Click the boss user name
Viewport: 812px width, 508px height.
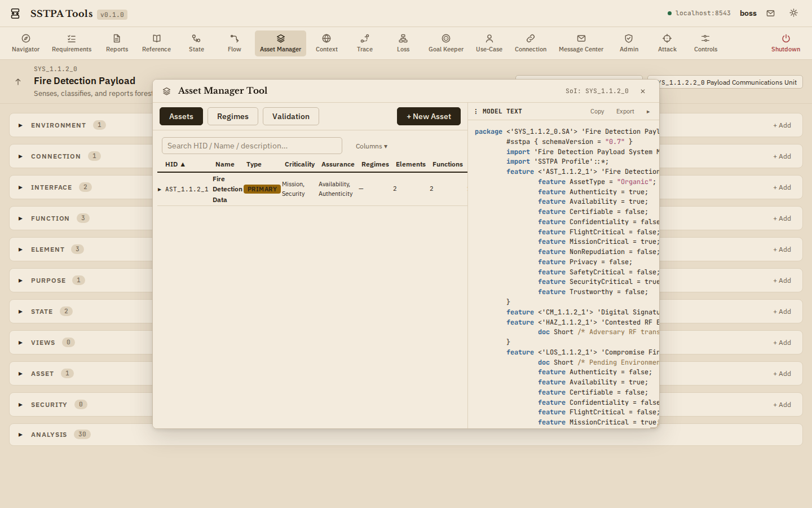(x=748, y=14)
